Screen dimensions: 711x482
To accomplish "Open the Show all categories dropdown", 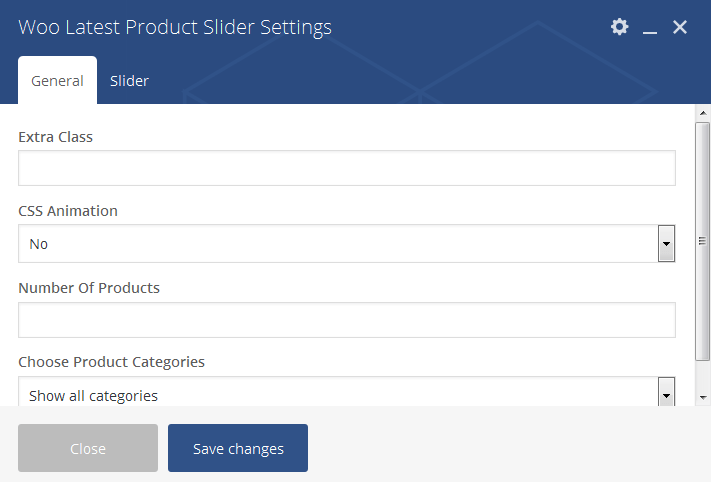I will (338, 394).
